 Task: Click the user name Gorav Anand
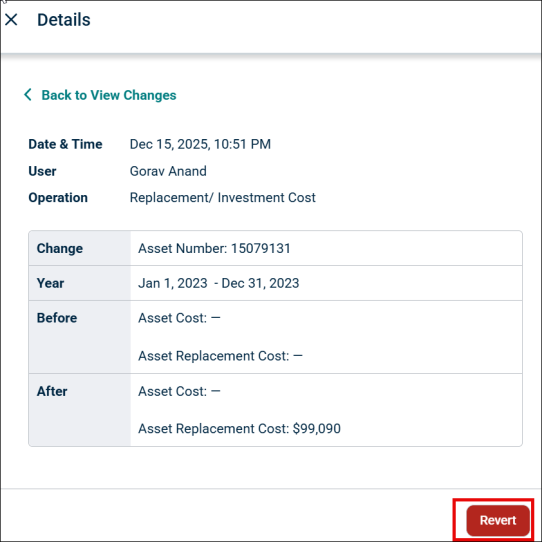tap(168, 171)
